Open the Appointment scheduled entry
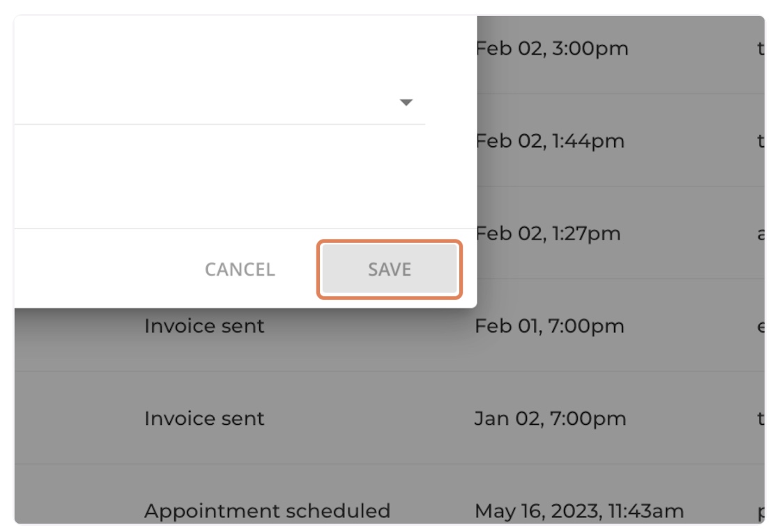Viewport: 775px width, 532px height. (267, 510)
